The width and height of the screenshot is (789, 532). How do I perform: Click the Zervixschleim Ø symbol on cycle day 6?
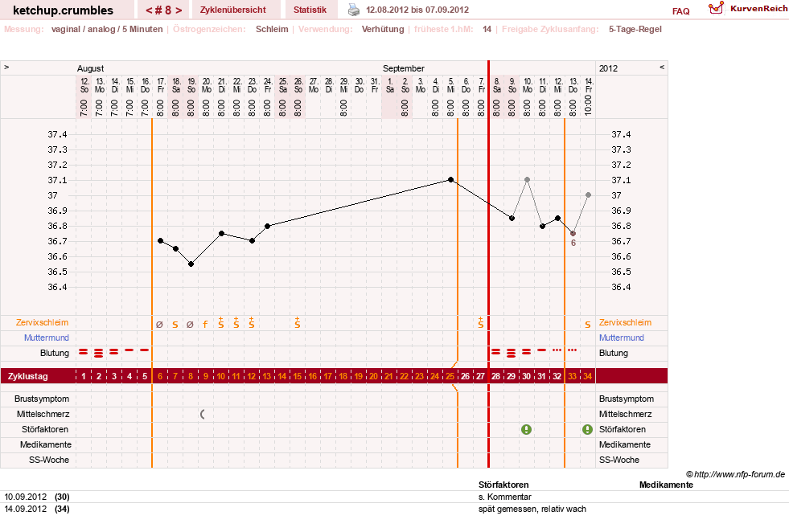[x=159, y=325]
